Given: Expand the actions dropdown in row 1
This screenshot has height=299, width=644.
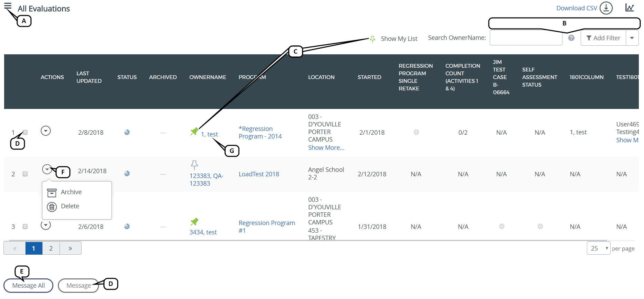Looking at the screenshot, I should tap(46, 131).
